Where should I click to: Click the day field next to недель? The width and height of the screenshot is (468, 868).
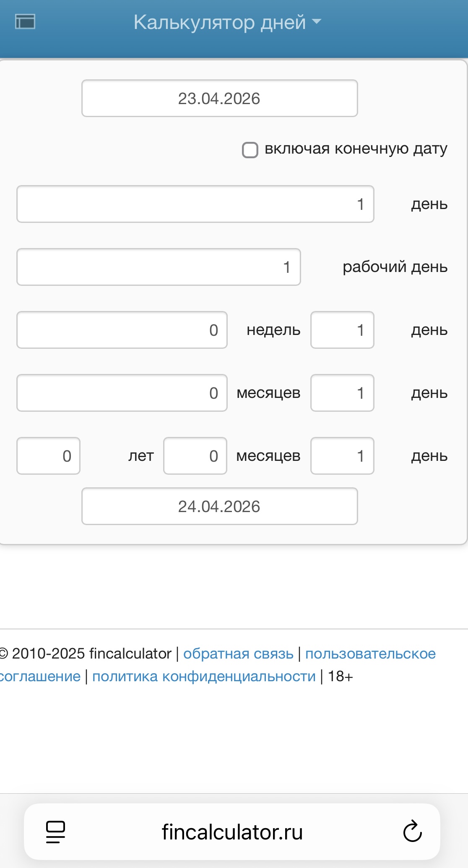pyautogui.click(x=342, y=330)
